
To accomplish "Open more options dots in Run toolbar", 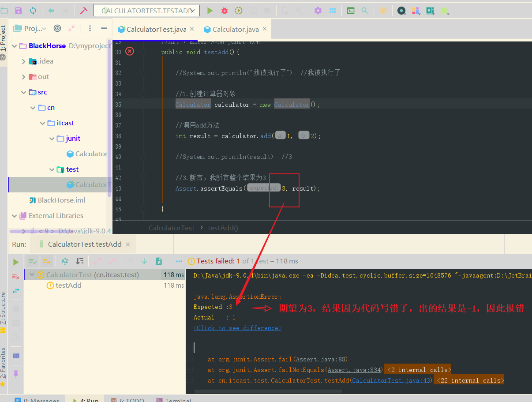I will coord(179,261).
